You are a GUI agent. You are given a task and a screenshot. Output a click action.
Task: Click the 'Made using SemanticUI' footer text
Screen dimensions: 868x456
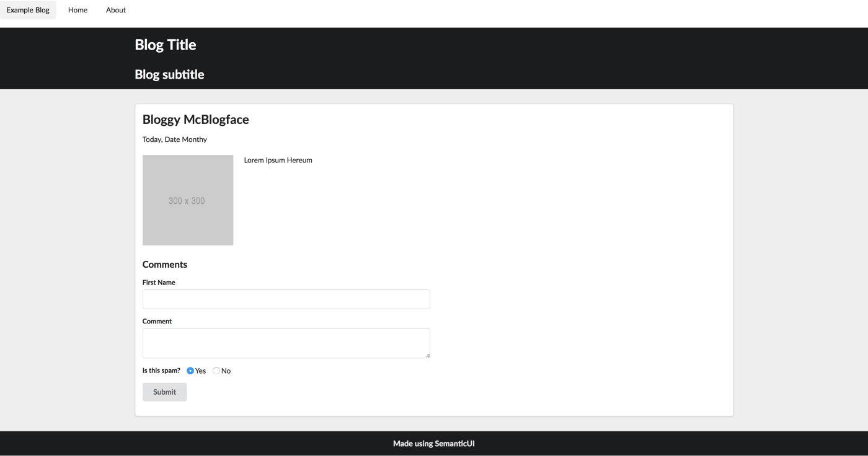click(434, 444)
